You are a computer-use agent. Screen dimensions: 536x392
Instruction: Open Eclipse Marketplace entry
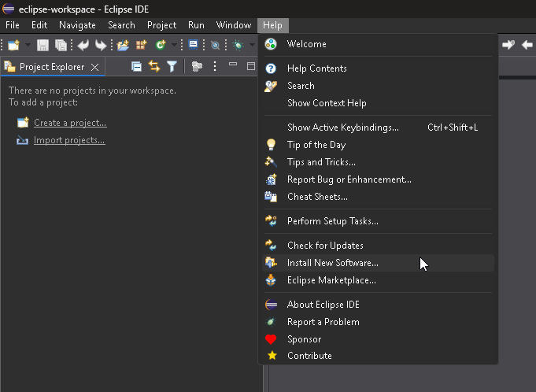tap(378, 280)
